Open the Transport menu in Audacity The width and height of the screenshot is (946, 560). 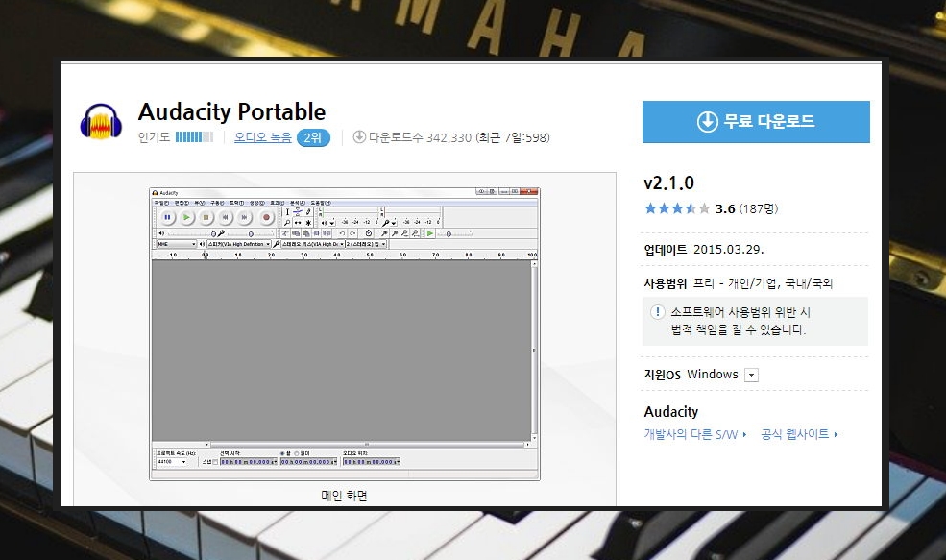[x=217, y=203]
